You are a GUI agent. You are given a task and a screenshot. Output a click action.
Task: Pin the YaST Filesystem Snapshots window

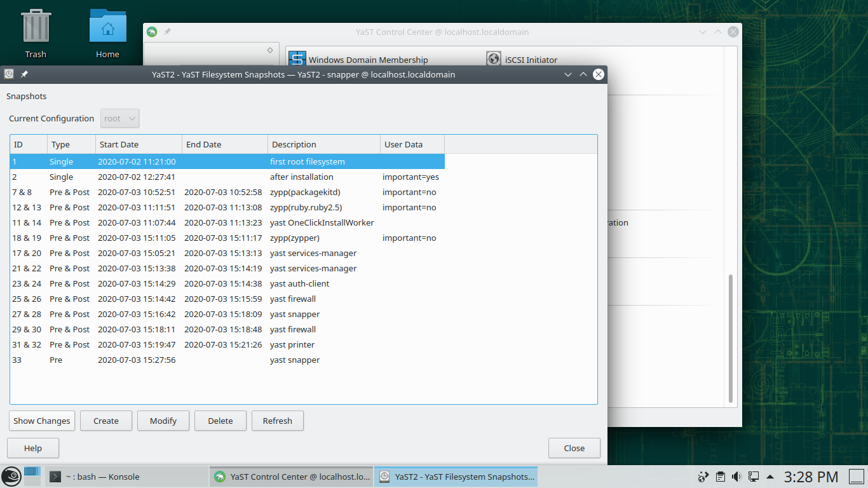coord(24,74)
